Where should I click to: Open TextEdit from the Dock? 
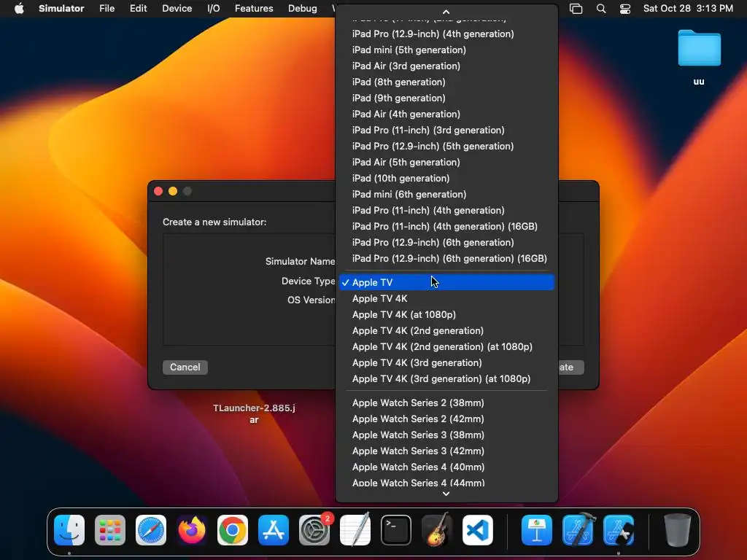[355, 530]
